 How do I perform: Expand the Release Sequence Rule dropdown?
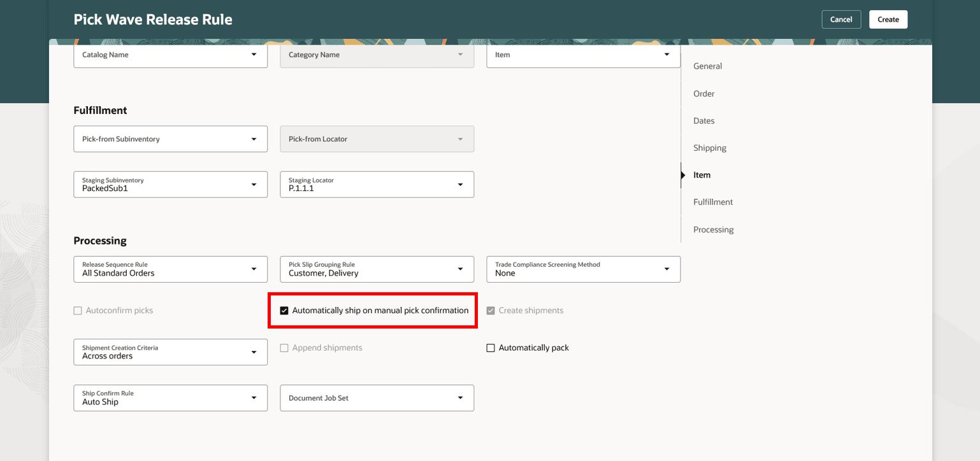click(x=170, y=269)
